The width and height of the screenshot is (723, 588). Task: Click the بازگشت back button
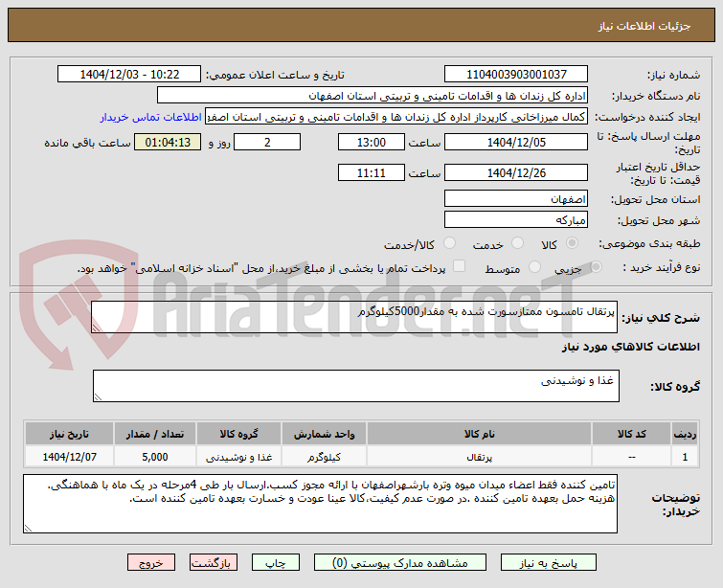coord(213,563)
